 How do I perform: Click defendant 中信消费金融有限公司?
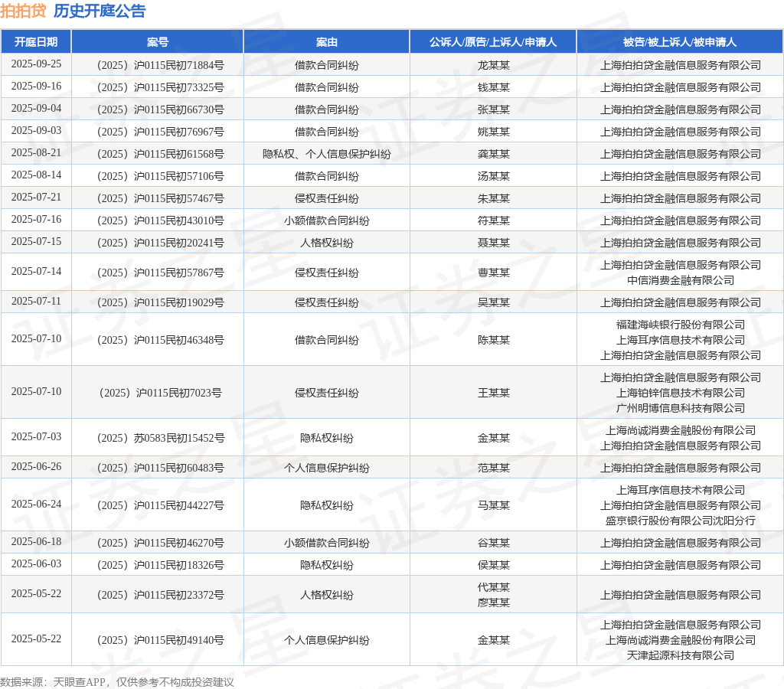pyautogui.click(x=681, y=280)
